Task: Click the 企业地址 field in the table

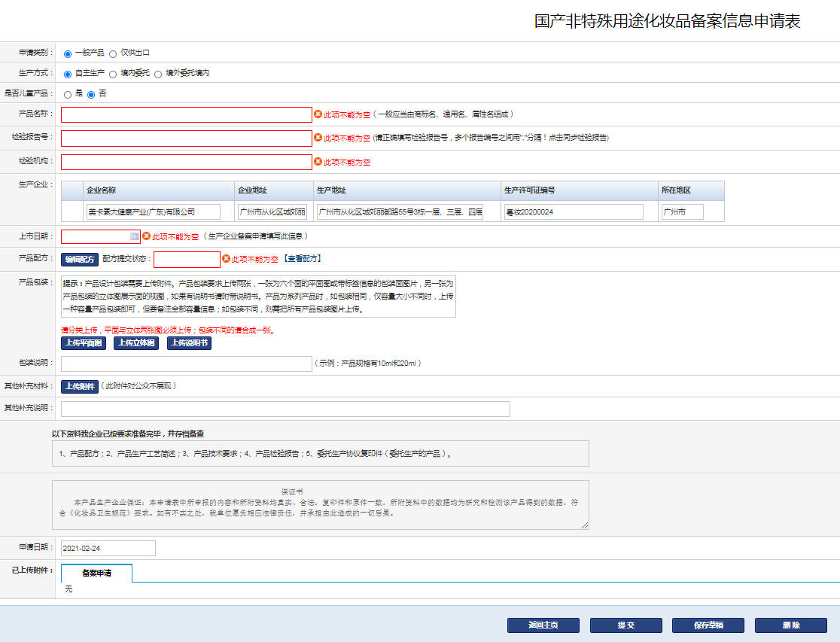Action: point(272,211)
